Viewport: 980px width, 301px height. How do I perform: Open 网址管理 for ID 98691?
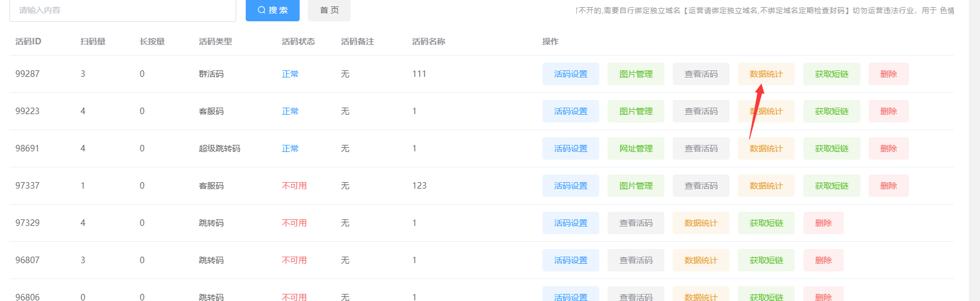[x=636, y=148]
